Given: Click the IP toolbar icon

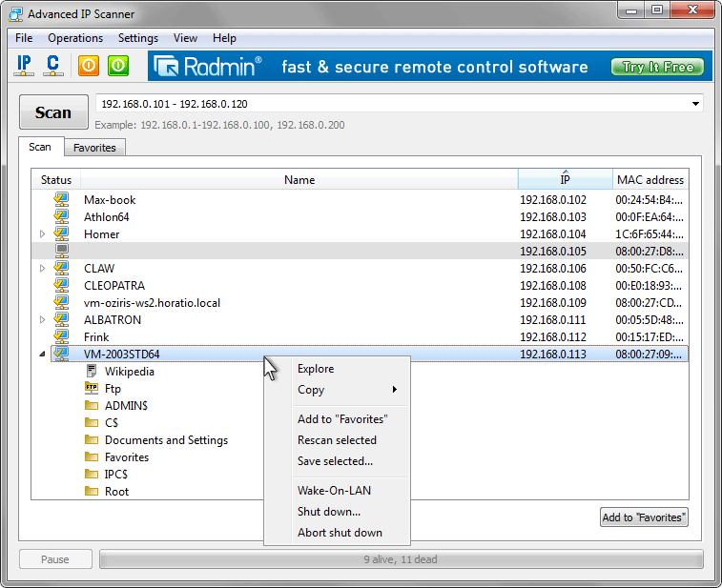Looking at the screenshot, I should pos(24,66).
